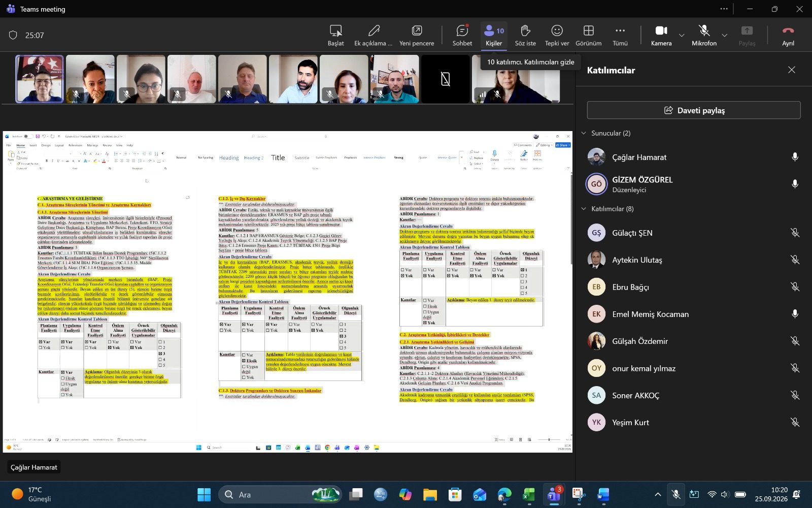The width and height of the screenshot is (812, 508).
Task: Open Word from the taskbar
Action: point(603,494)
